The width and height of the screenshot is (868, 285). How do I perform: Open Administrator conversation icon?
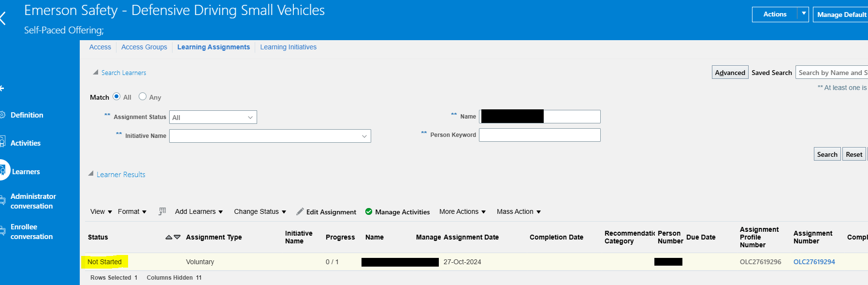2,200
